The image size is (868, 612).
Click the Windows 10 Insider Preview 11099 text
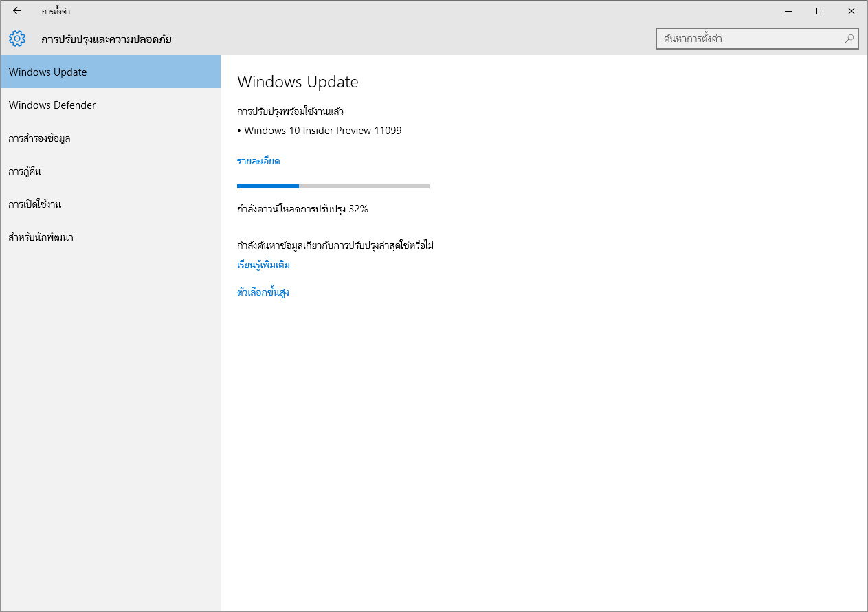pyautogui.click(x=323, y=131)
